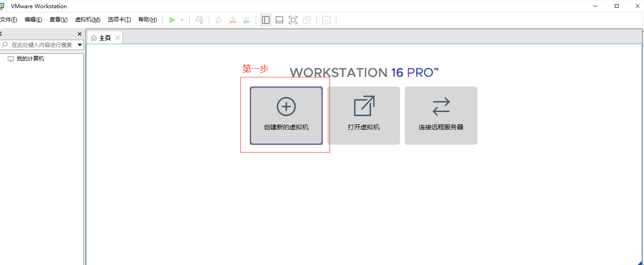The image size is (644, 265).
Task: Open the snapshot manager wrench icon
Action: coord(246,20)
